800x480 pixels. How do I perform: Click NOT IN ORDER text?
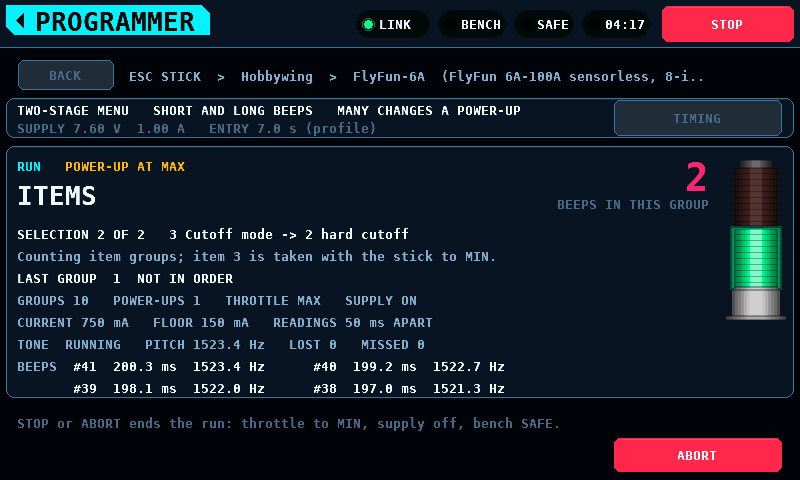click(x=185, y=279)
